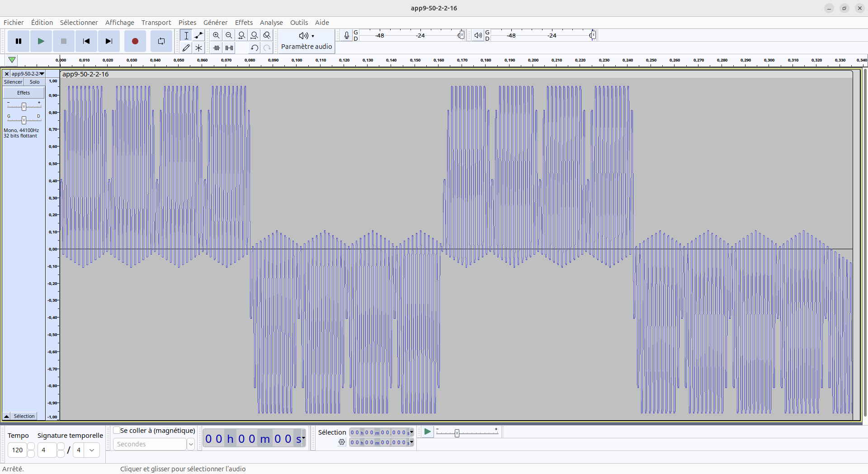Select the Envelope tool

pos(198,35)
